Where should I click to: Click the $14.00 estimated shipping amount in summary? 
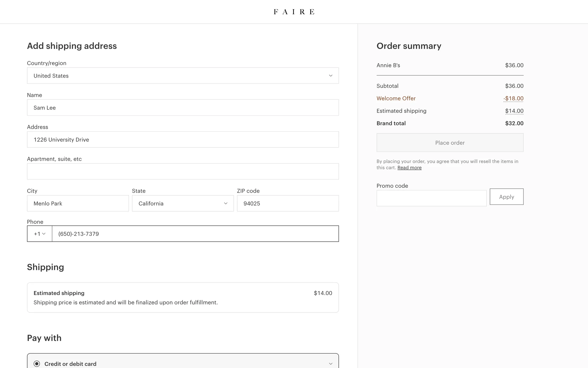pos(514,111)
